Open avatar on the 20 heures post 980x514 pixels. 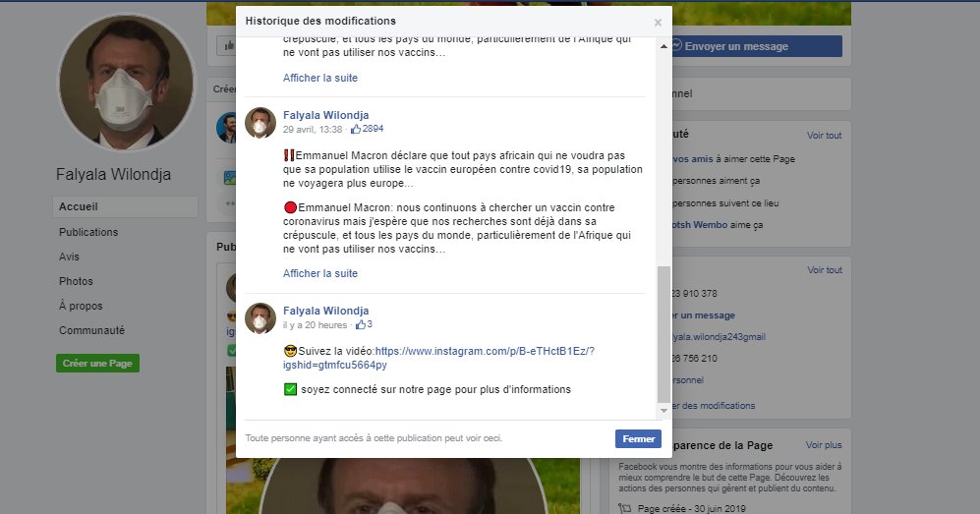pos(260,317)
